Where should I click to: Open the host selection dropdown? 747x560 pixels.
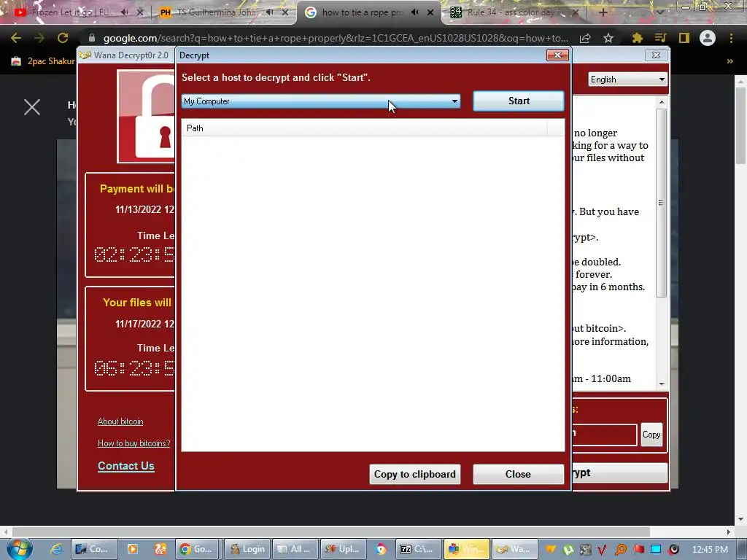[x=321, y=101]
